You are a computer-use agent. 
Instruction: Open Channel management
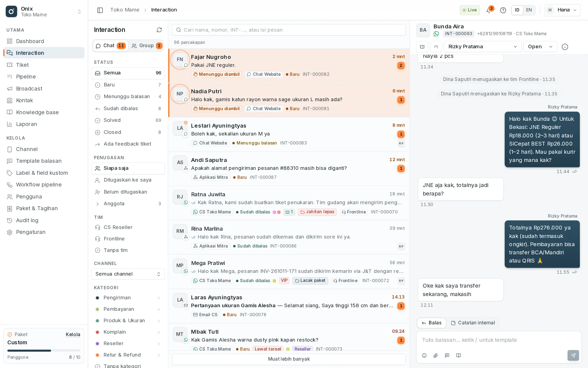point(44,149)
